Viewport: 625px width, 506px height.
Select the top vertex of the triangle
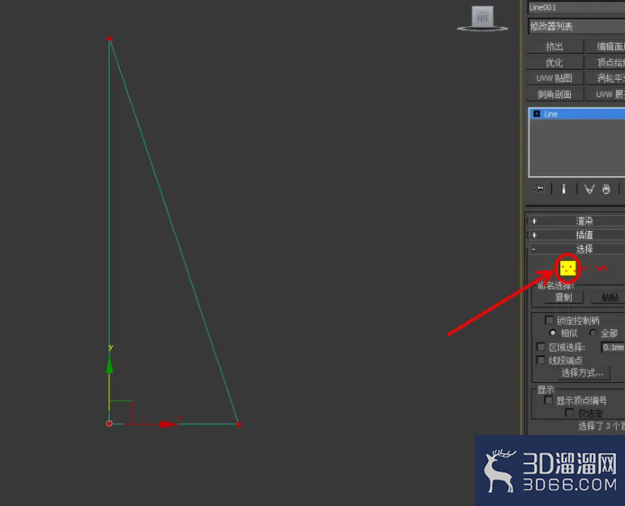pos(110,39)
